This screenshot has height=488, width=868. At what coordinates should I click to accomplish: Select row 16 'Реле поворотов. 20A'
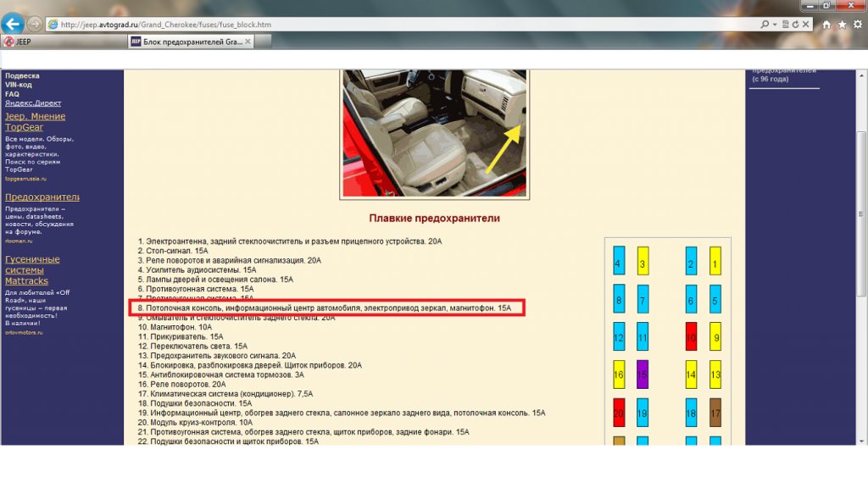(x=181, y=384)
